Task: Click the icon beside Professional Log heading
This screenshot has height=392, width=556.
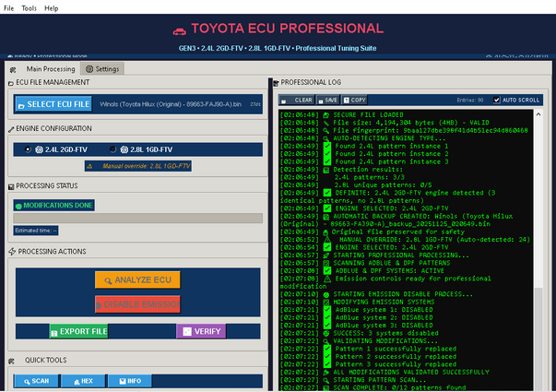Action: click(x=277, y=83)
